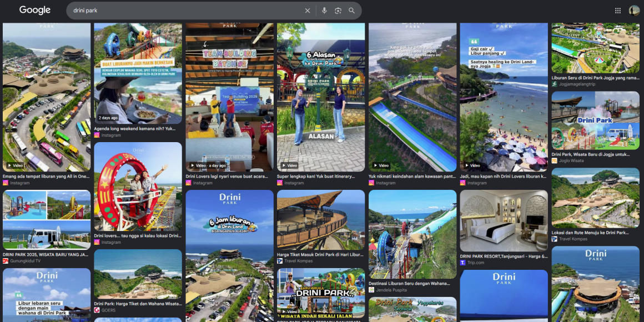644x322 pixels.
Task: Click Video badge on the bus parking aerial thumbnail
Action: point(15,165)
